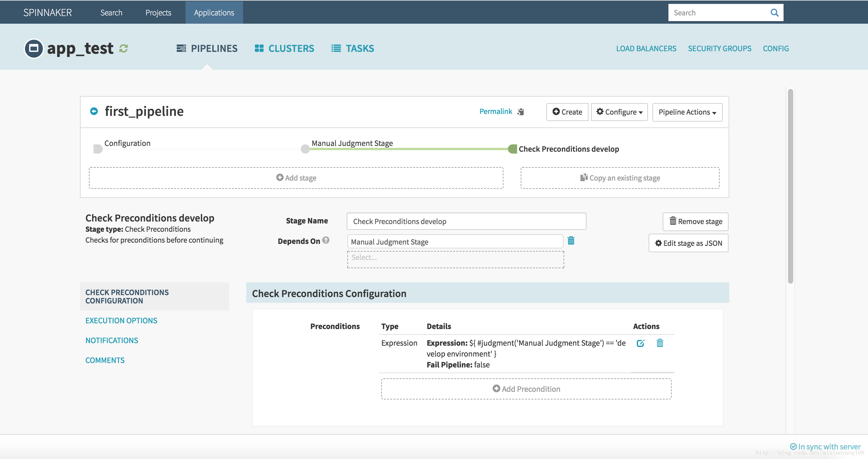Viewport: 868px width, 459px height.
Task: Select the Applications menu tab
Action: tap(214, 12)
